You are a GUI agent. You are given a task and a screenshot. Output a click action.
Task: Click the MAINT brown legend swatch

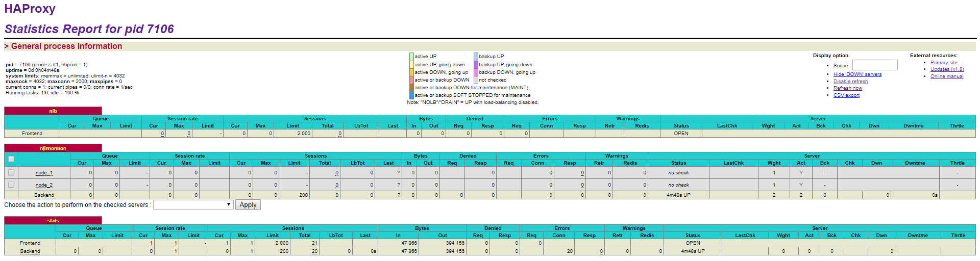[x=411, y=88]
